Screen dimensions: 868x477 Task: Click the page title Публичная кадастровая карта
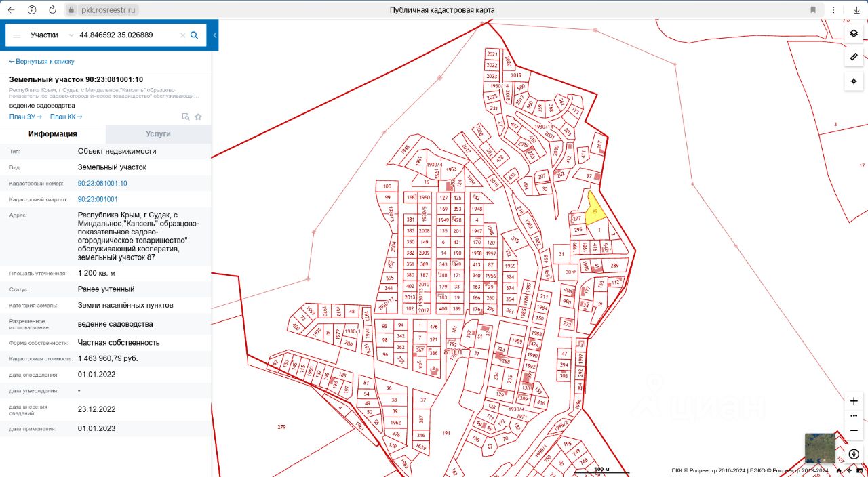(442, 10)
